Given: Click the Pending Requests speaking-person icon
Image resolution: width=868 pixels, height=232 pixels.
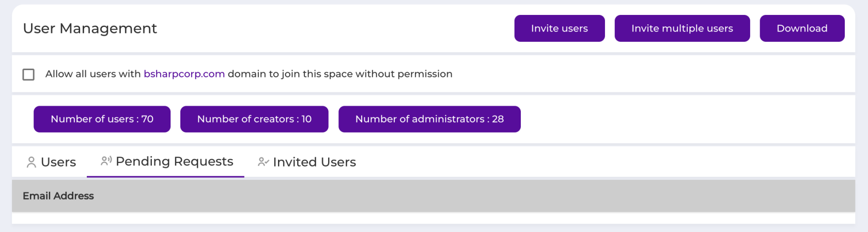Looking at the screenshot, I should [x=106, y=161].
